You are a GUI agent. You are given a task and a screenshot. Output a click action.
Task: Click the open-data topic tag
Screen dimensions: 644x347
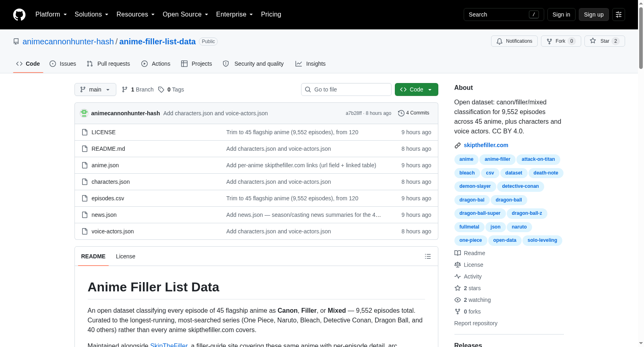pos(505,240)
